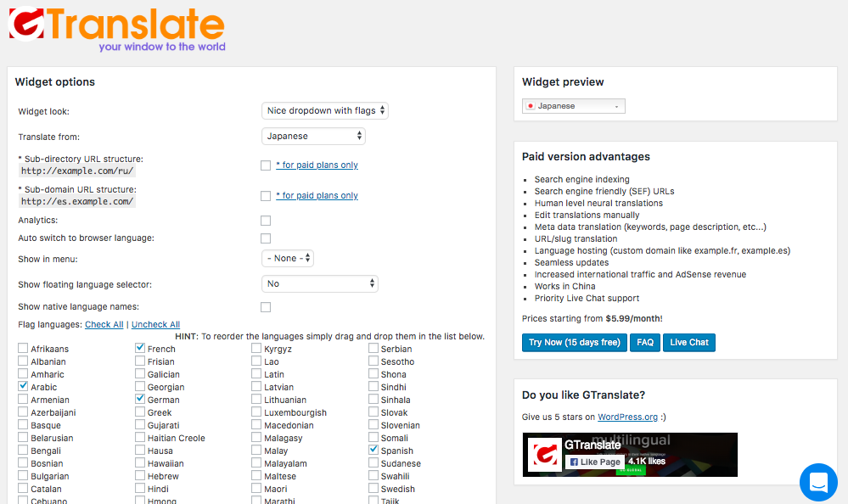Open the Show in menu dropdown
This screenshot has width=848, height=504.
click(288, 259)
